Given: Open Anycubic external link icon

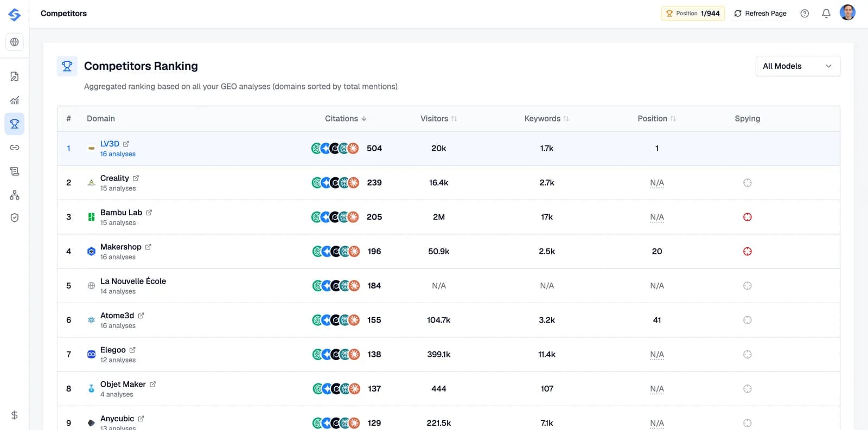Looking at the screenshot, I should click(141, 419).
